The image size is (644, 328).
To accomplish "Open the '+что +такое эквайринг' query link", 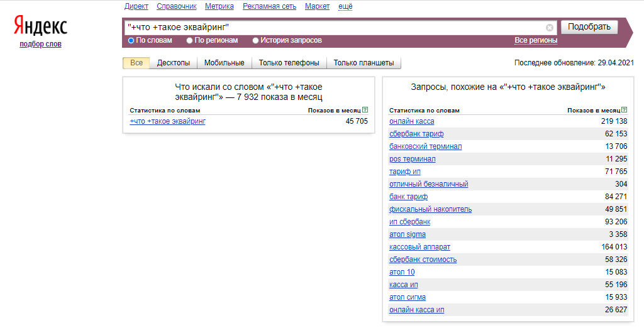I will point(167,121).
